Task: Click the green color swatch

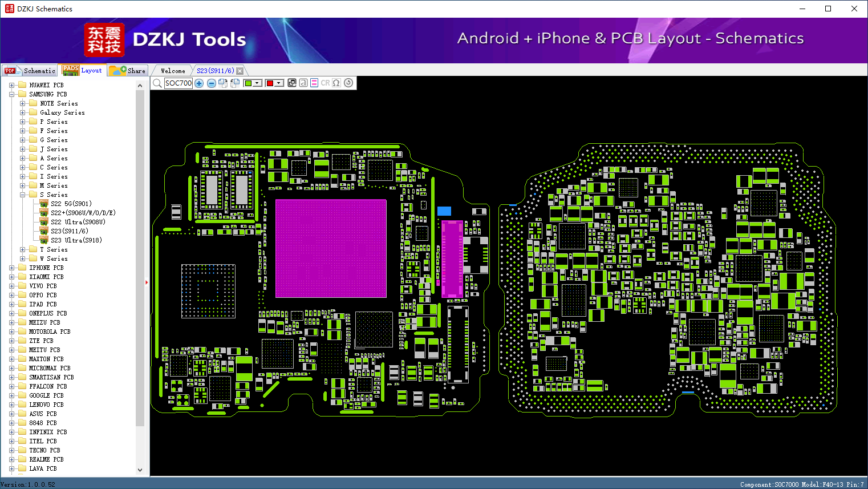Action: click(248, 83)
